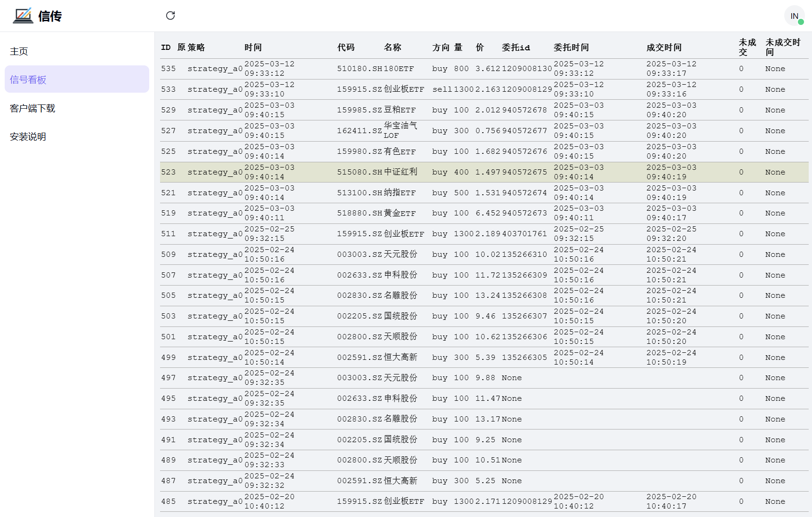The height and width of the screenshot is (517, 812).
Task: Open 主页 in the sidebar
Action: 19,51
